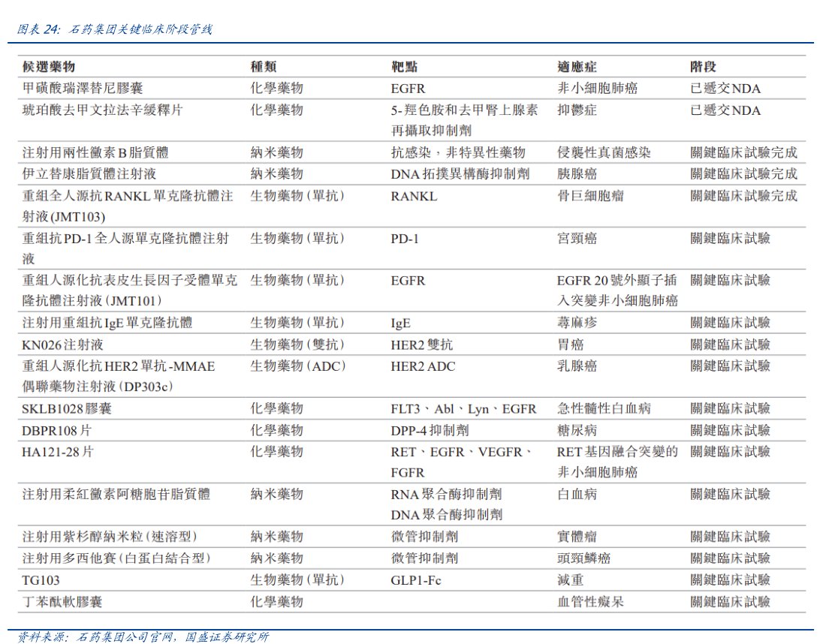Select the IgE target cell
The image size is (829, 644).
(x=401, y=323)
